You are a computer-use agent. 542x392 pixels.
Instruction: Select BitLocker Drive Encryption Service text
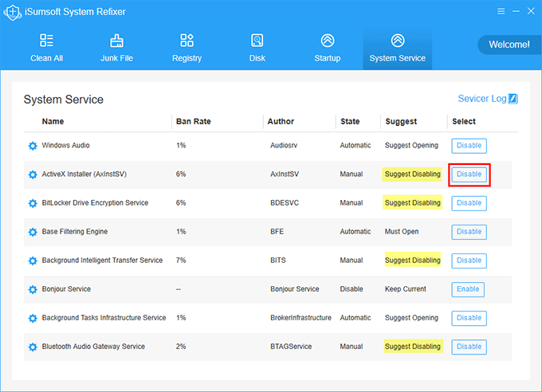click(x=95, y=203)
